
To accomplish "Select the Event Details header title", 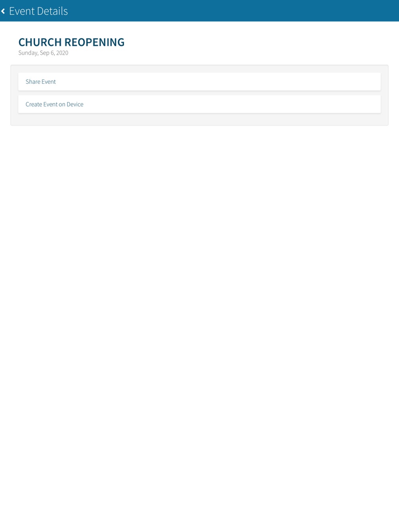I will [38, 11].
